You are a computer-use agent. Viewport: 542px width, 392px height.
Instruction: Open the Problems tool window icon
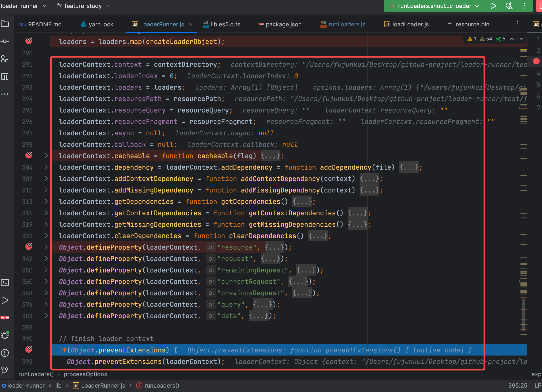point(5,353)
